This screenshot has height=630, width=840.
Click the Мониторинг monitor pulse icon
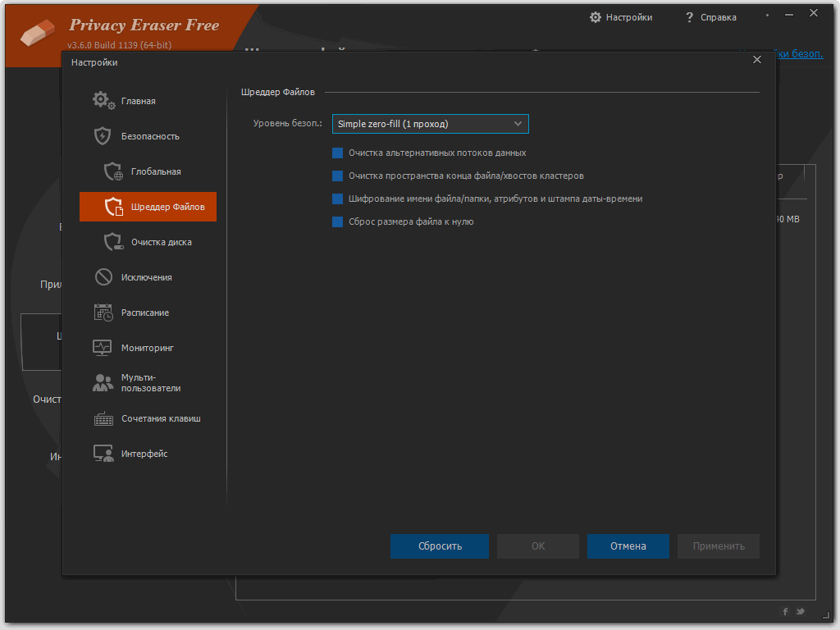click(103, 348)
